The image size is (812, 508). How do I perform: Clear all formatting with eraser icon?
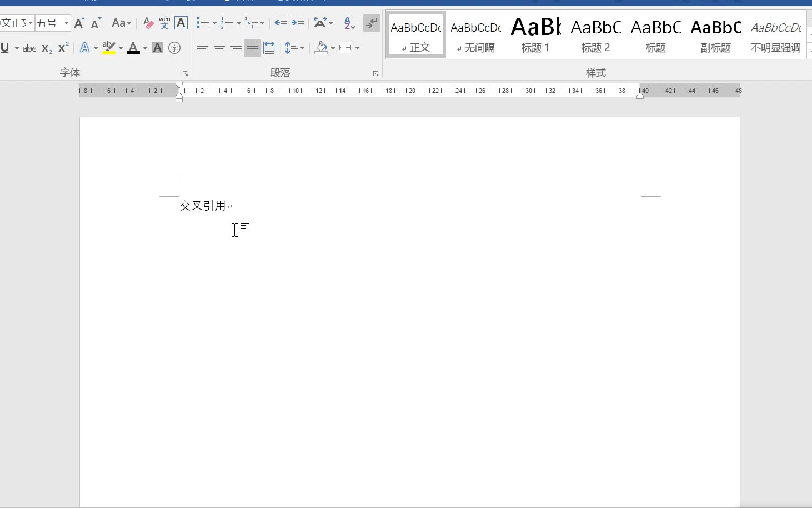point(148,23)
